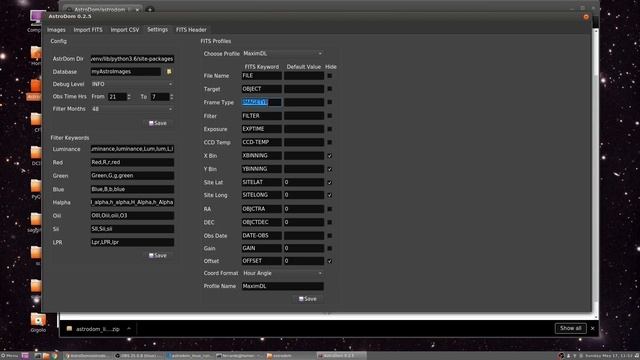Close the AstroDom window with orange button
This screenshot has width=640, height=360.
click(586, 17)
